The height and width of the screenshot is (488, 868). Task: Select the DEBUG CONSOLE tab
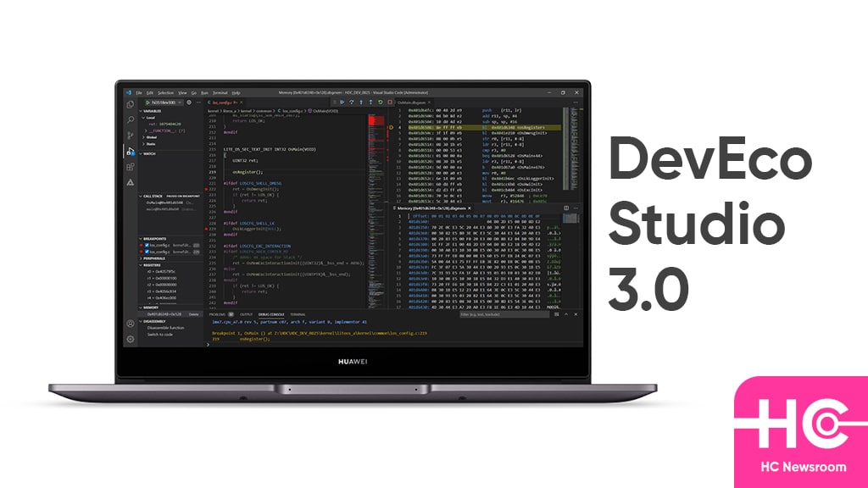(x=271, y=314)
